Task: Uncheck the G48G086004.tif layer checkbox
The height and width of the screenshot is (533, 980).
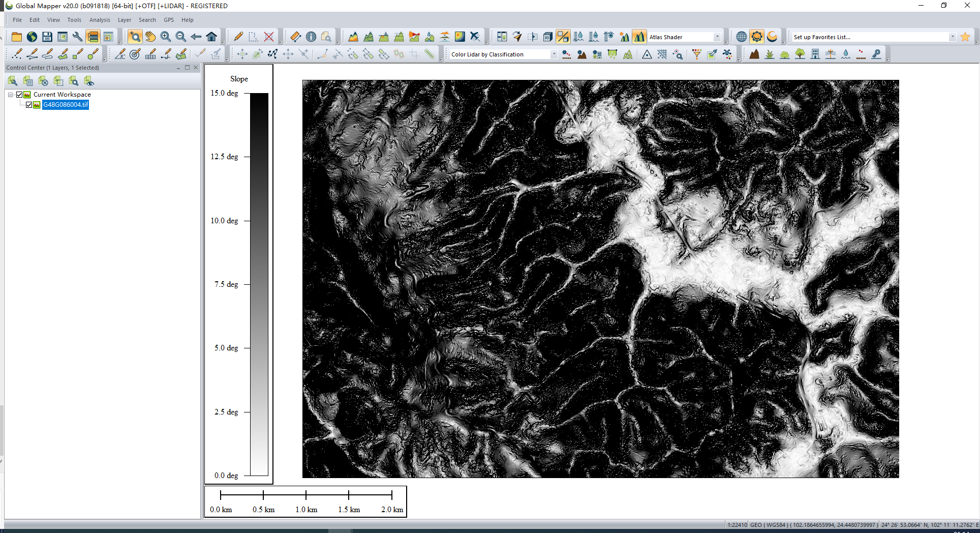Action: coord(29,105)
